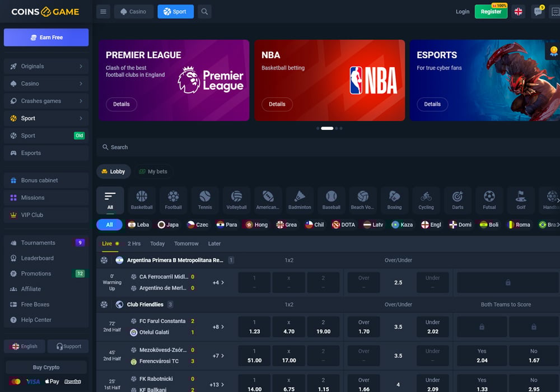Expand Crashes games sidebar menu

pyautogui.click(x=46, y=101)
